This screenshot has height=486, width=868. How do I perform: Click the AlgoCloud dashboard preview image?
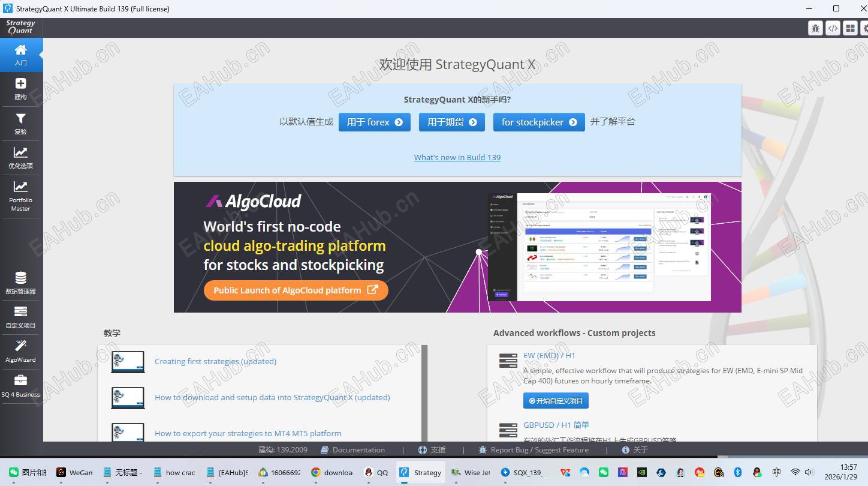pyautogui.click(x=599, y=247)
